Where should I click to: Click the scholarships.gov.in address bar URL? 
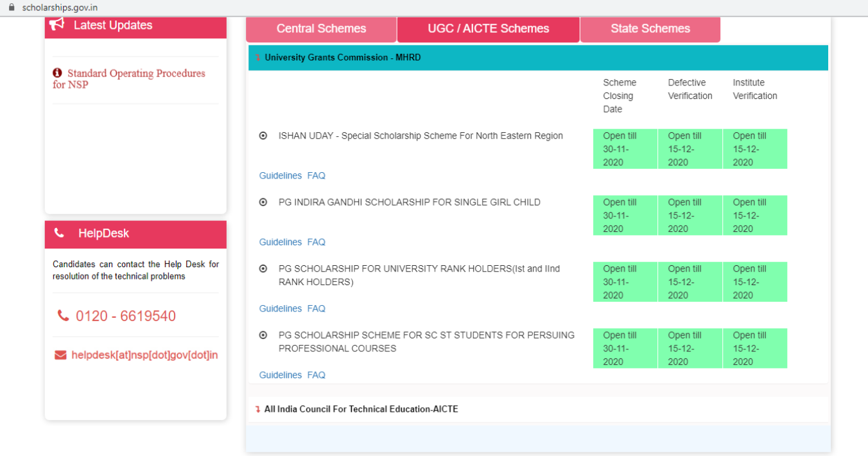click(60, 8)
